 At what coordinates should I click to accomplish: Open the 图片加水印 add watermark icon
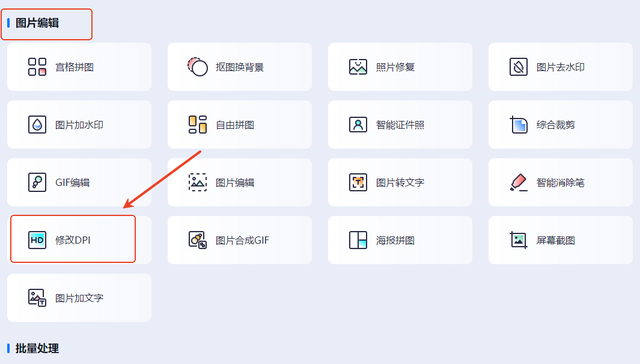(x=37, y=124)
